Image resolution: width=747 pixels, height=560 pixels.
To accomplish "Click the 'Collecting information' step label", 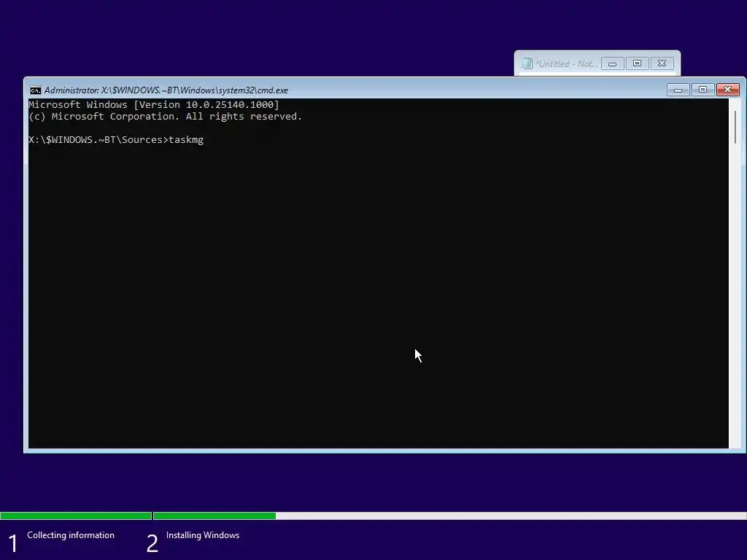I will pos(71,535).
